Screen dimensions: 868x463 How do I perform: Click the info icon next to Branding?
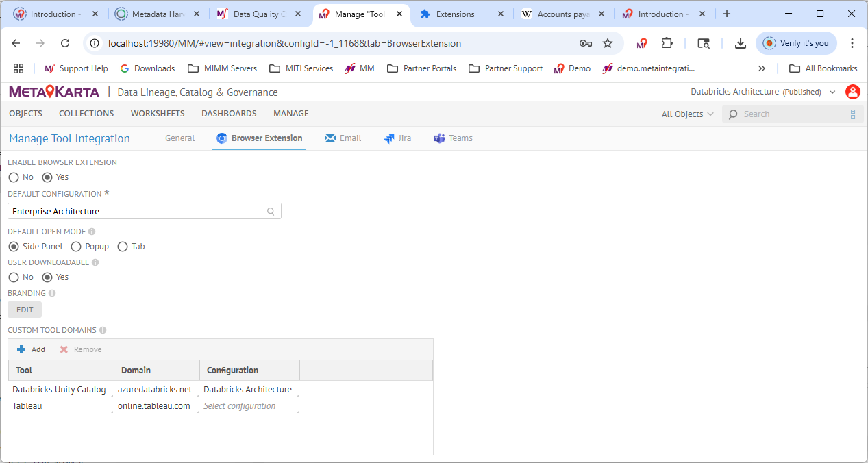click(x=52, y=293)
